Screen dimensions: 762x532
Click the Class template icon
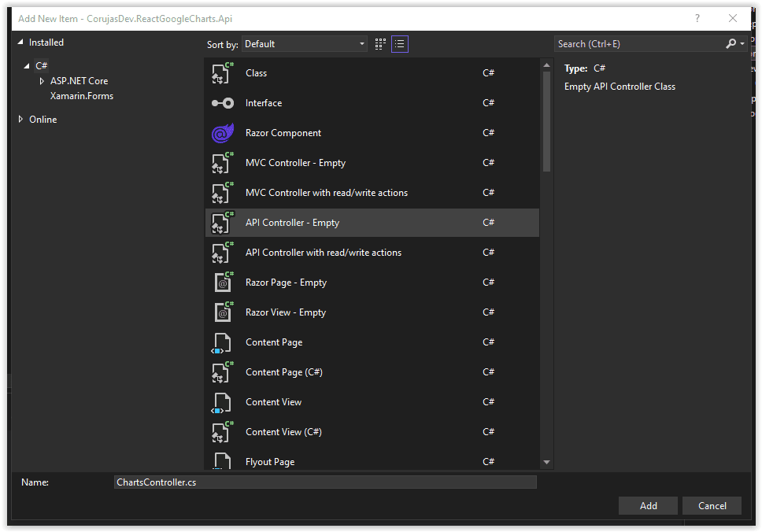223,73
